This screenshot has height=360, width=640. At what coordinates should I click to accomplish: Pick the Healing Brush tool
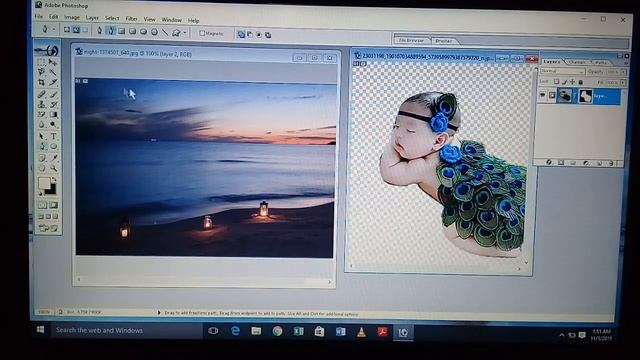coord(42,94)
